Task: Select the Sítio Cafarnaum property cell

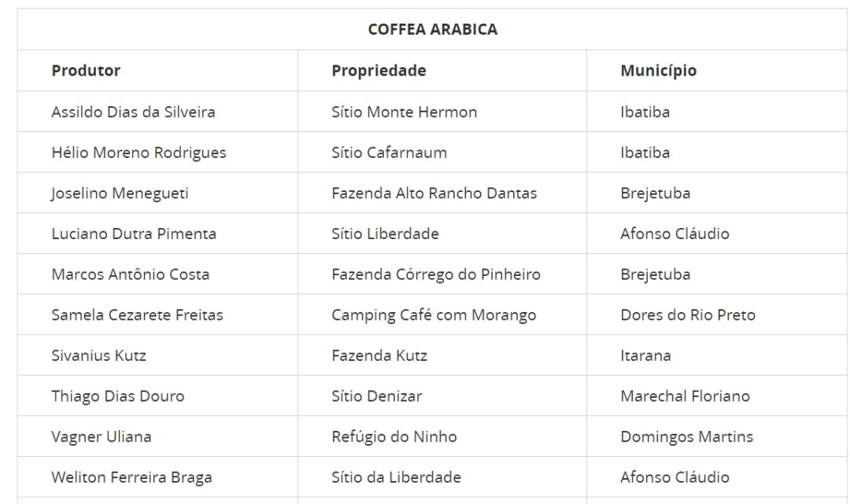Action: 389,153
